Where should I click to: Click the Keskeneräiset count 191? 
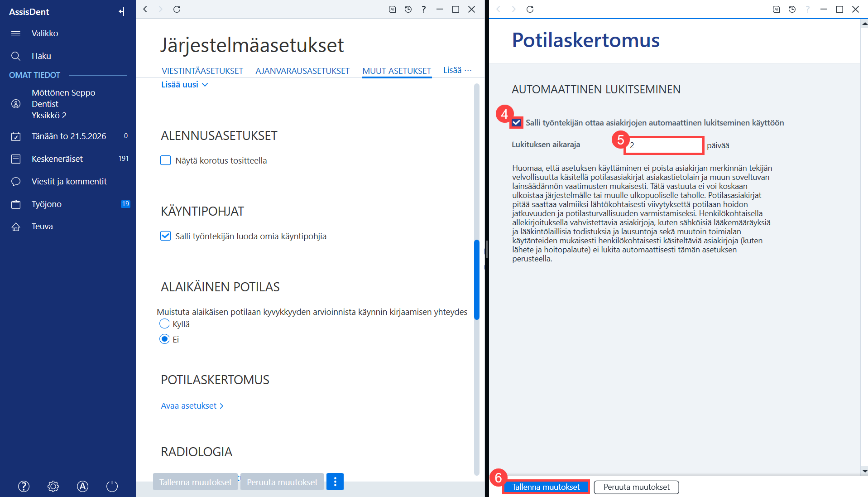pos(124,159)
